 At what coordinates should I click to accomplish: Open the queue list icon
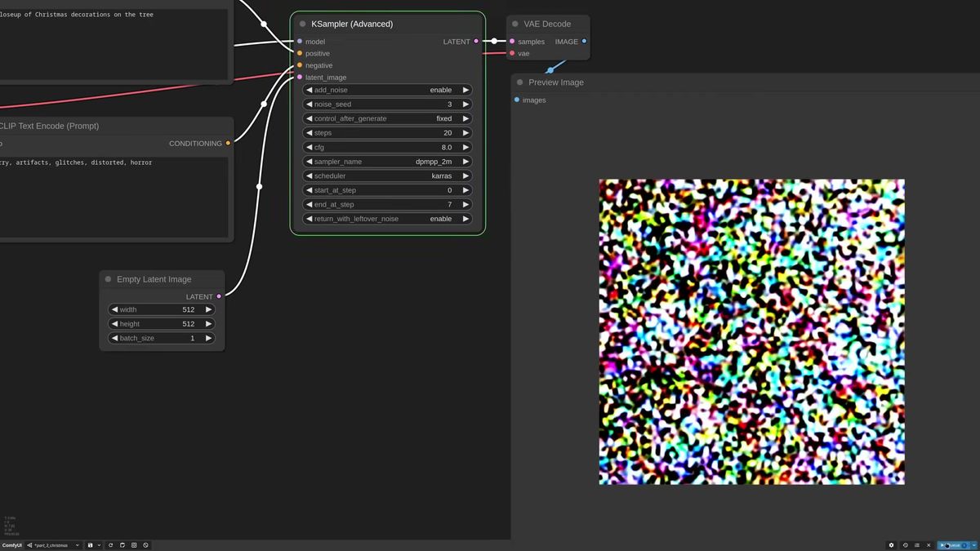coord(917,545)
